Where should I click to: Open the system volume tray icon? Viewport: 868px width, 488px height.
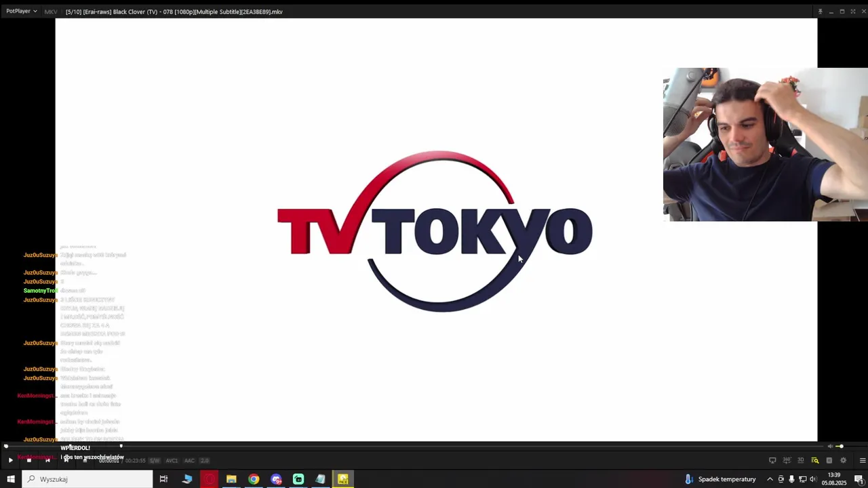(814, 479)
